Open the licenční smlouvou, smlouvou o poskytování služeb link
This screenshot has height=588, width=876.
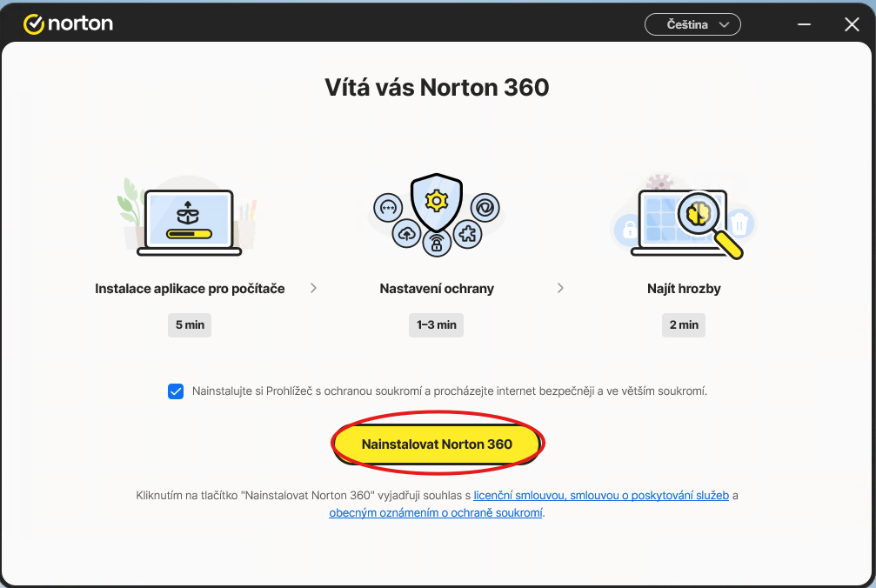[601, 495]
